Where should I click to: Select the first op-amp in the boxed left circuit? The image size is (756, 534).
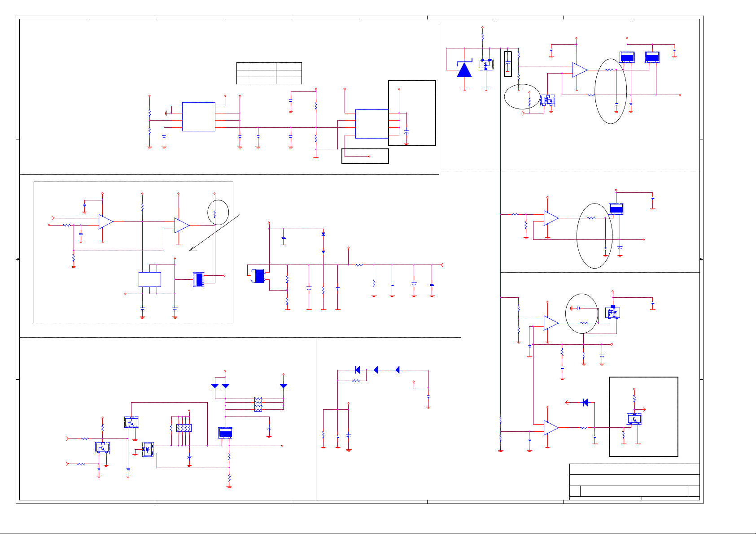(106, 221)
